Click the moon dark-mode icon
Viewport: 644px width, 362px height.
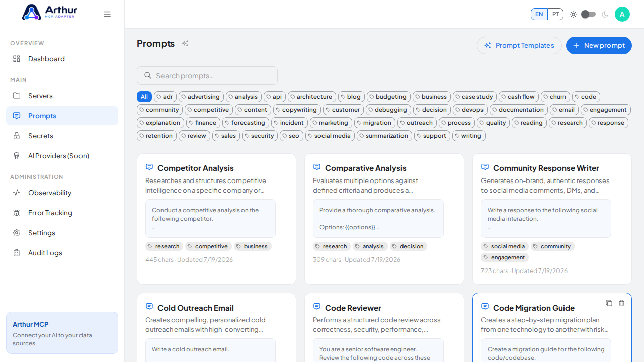pos(605,14)
